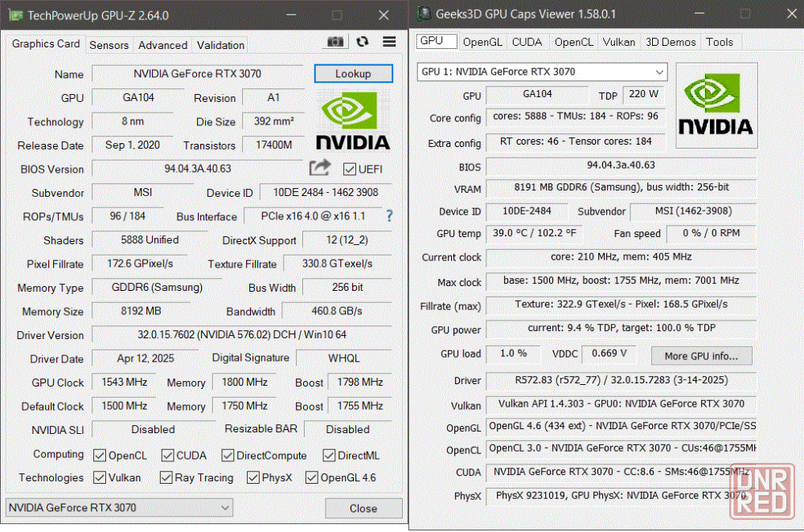Click the More GPU info... button
Viewport: 804px width, 532px height.
tap(701, 356)
